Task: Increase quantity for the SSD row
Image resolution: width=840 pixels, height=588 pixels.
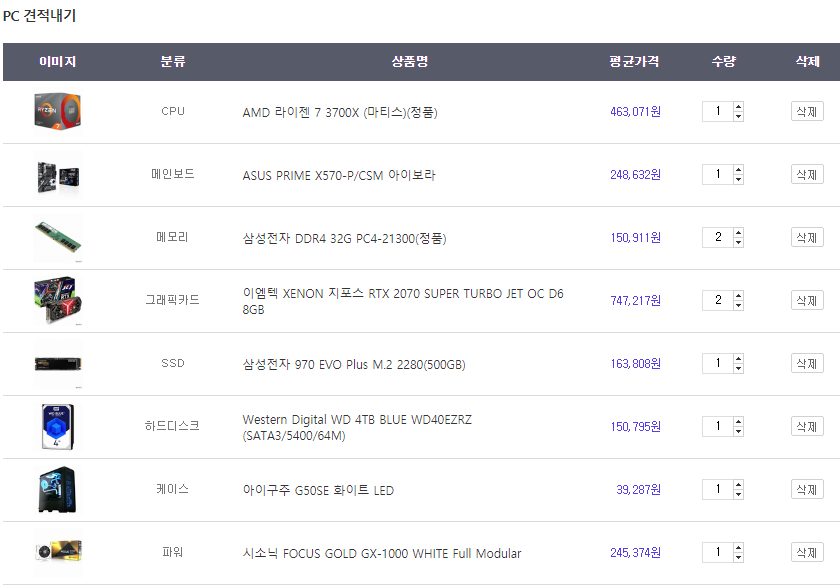Action: coord(738,358)
